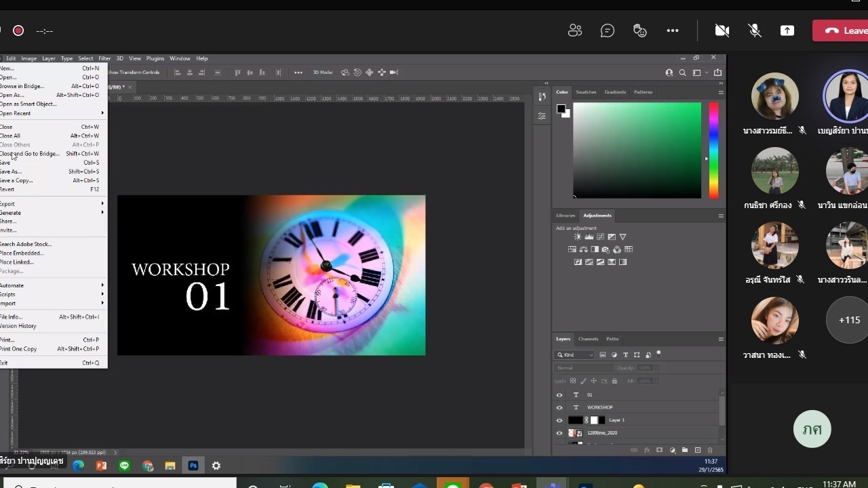Add a Color Balance adjustment

pos(583,249)
